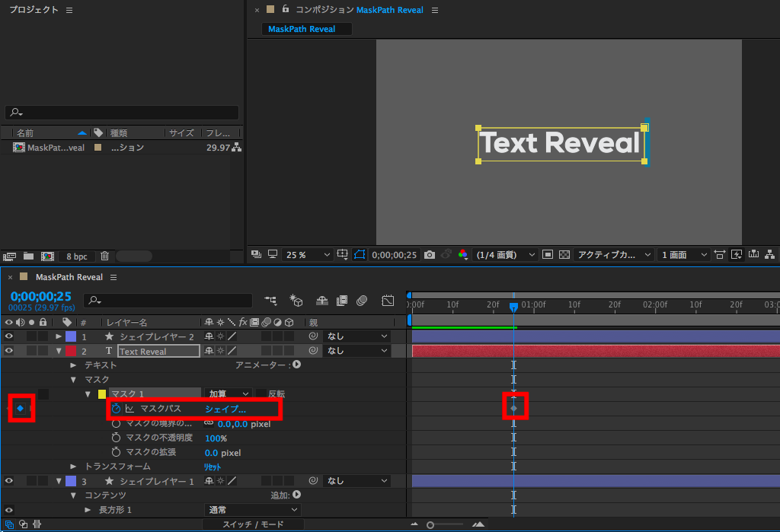The image size is (780, 532).
Task: Toggle visibility of シェイプレイヤー 2
Action: [9, 336]
